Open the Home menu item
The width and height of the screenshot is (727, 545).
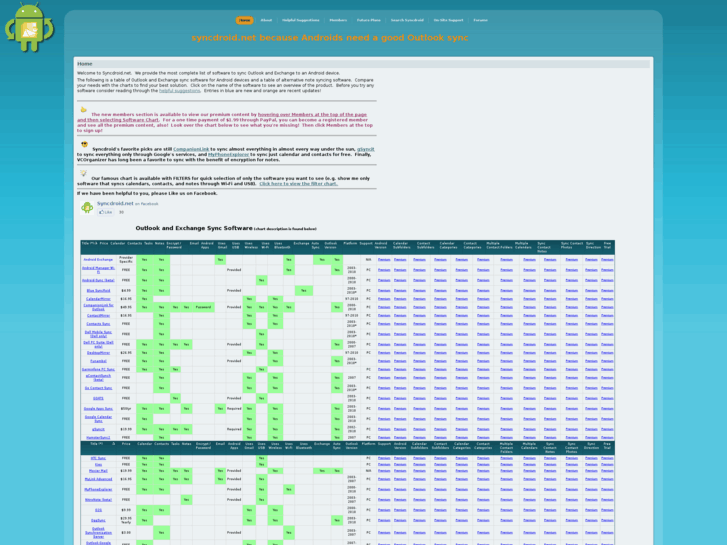(x=244, y=20)
